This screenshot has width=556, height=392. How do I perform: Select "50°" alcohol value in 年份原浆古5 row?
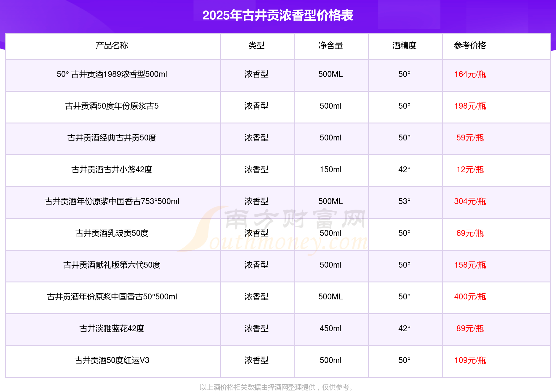(x=404, y=106)
